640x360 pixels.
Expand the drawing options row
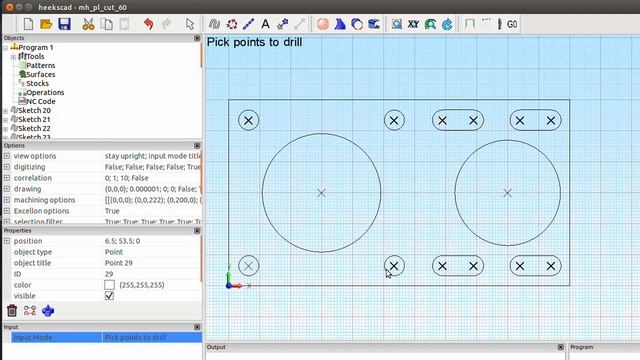click(x=7, y=189)
